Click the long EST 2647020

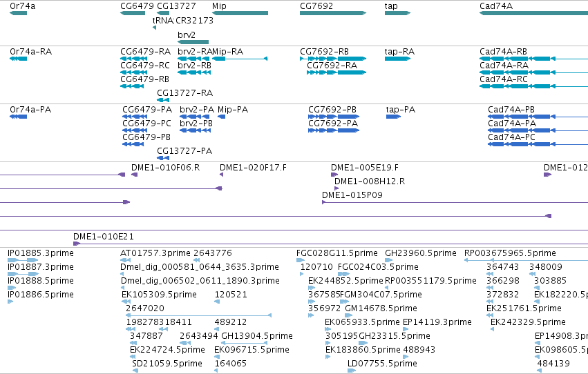point(199,315)
